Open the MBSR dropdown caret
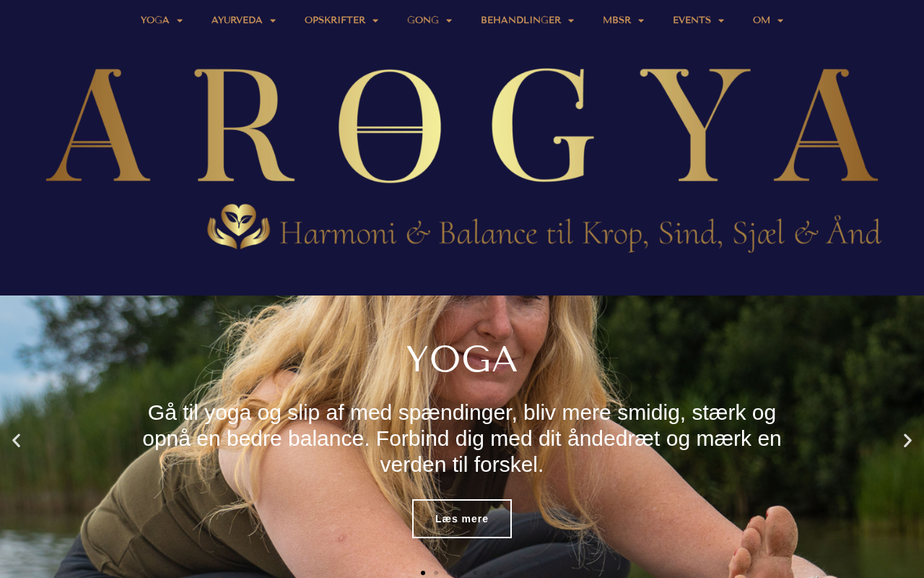This screenshot has height=578, width=924. [641, 21]
